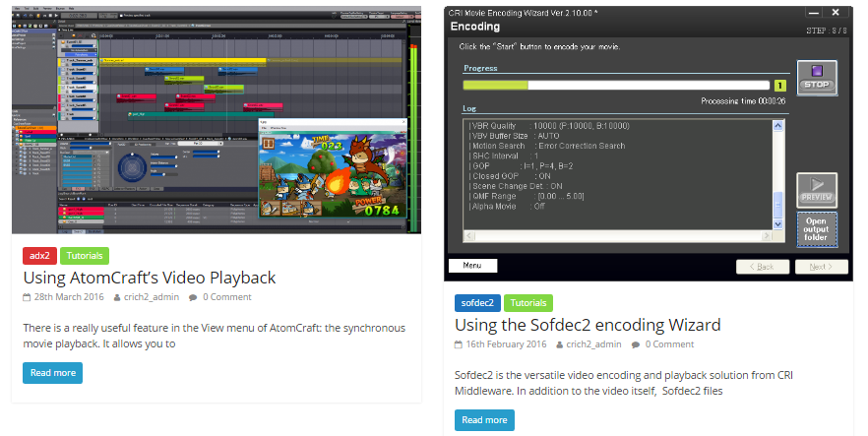Open Tutorials tag under the AtomCraft post
868x436 pixels.
pos(85,256)
